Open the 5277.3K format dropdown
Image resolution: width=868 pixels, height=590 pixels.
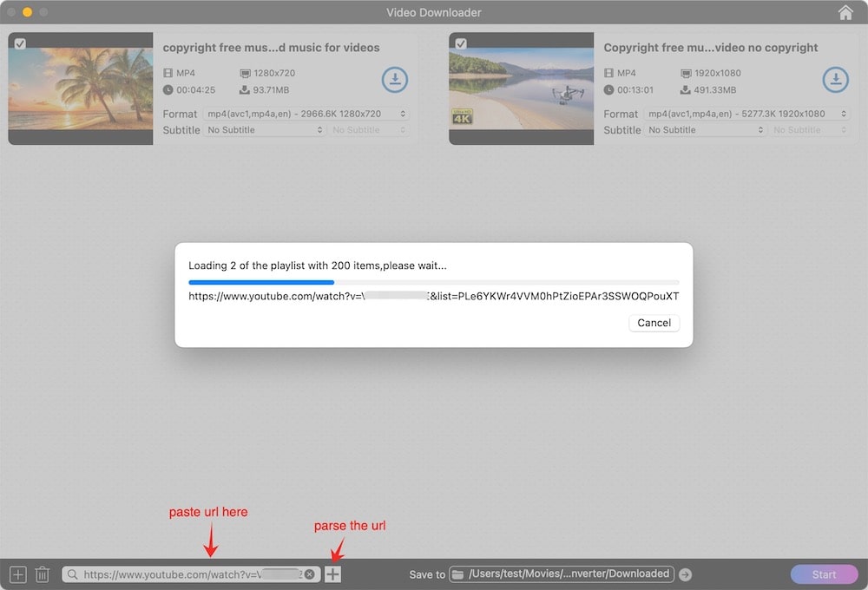(x=746, y=114)
